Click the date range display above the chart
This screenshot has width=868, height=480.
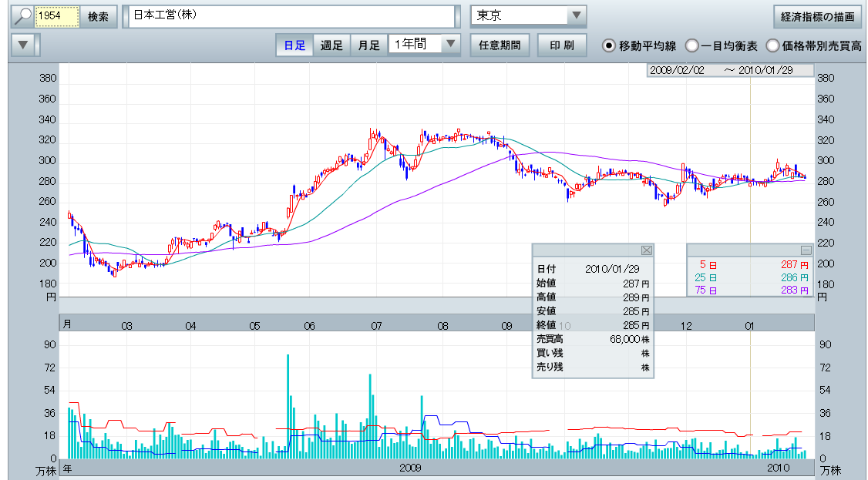point(731,70)
